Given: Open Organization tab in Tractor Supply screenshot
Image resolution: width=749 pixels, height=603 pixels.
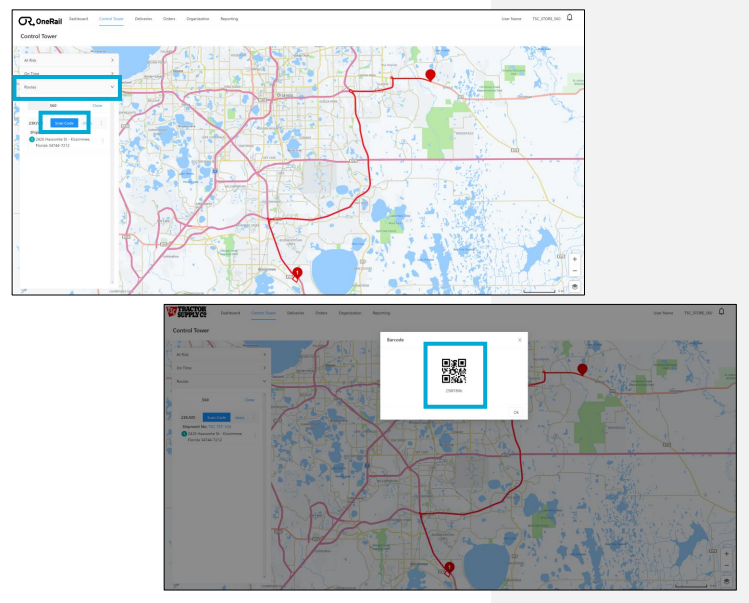Looking at the screenshot, I should 350,313.
